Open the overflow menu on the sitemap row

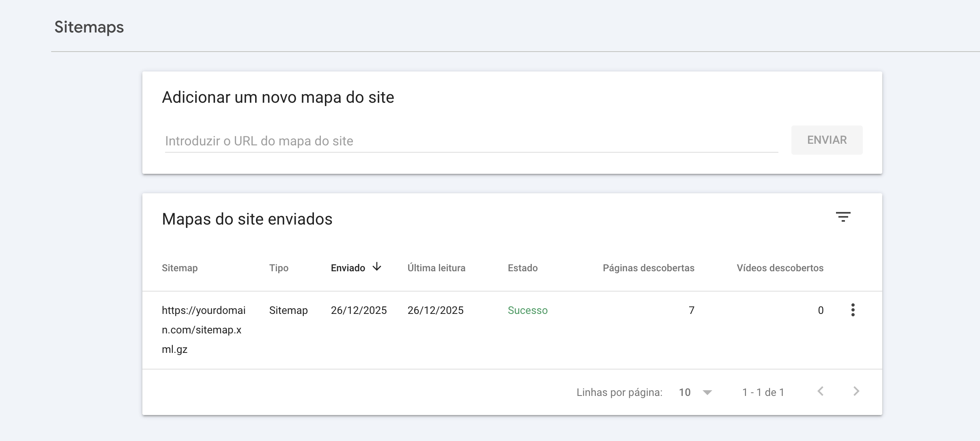(853, 310)
